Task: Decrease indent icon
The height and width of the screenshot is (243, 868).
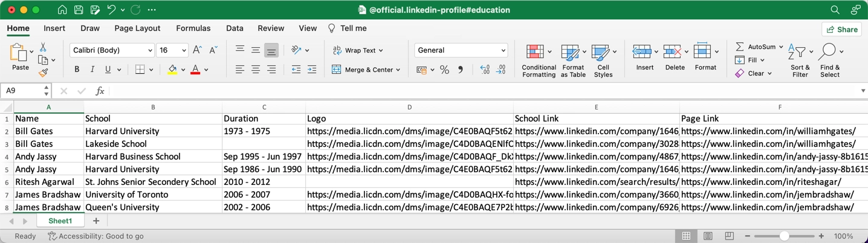Action: pyautogui.click(x=296, y=70)
